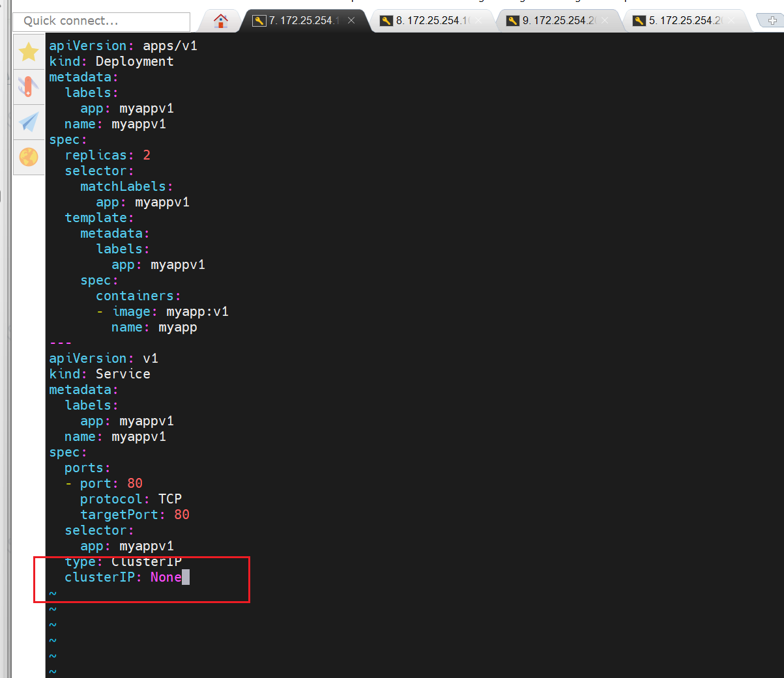The height and width of the screenshot is (678, 784).
Task: Click the 'matchLabels:' line
Action: click(x=127, y=186)
